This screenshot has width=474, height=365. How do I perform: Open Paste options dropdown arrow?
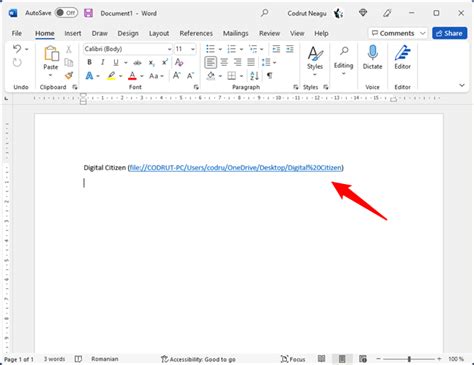point(50,75)
